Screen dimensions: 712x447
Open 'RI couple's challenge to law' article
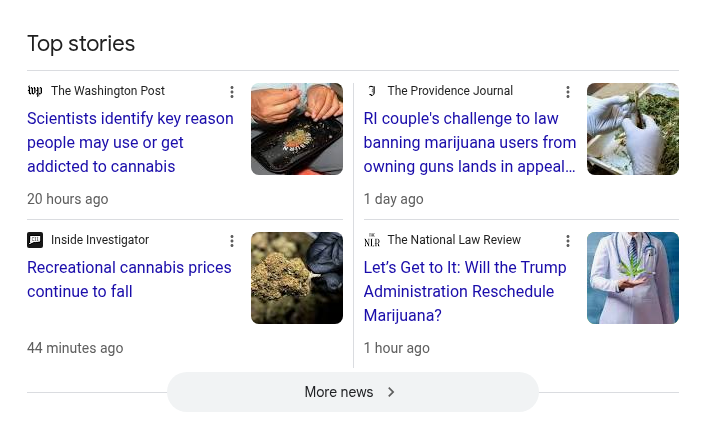point(469,142)
